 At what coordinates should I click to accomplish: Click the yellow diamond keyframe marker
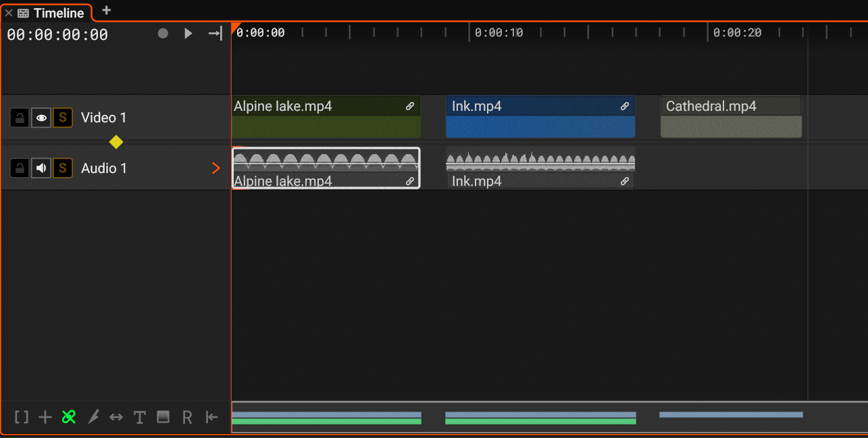pyautogui.click(x=116, y=142)
